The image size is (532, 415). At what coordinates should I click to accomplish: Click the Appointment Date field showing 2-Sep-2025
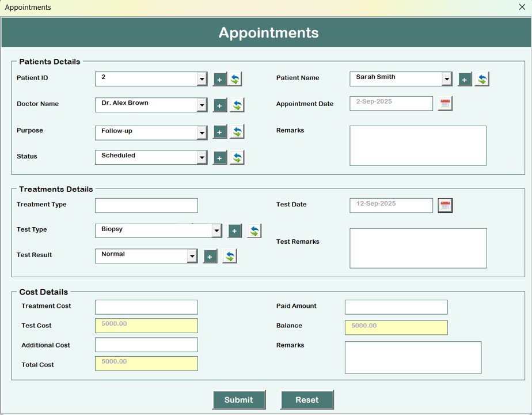point(391,104)
